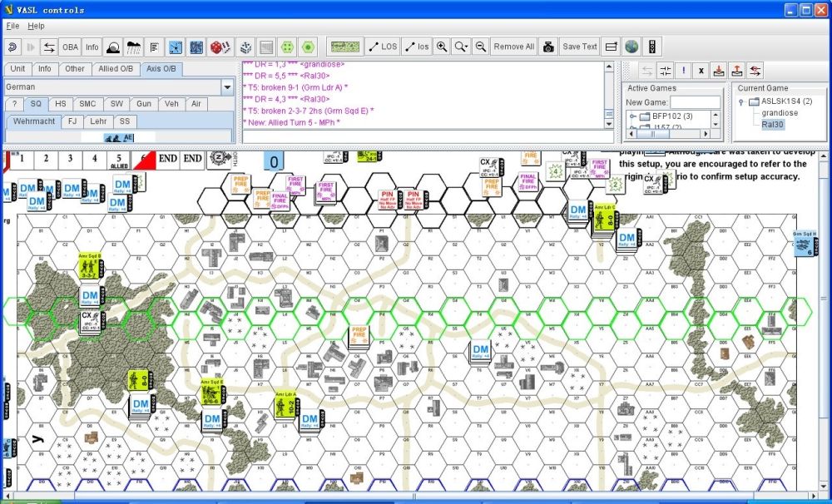
Task: Click the New Game name field
Action: coord(695,102)
